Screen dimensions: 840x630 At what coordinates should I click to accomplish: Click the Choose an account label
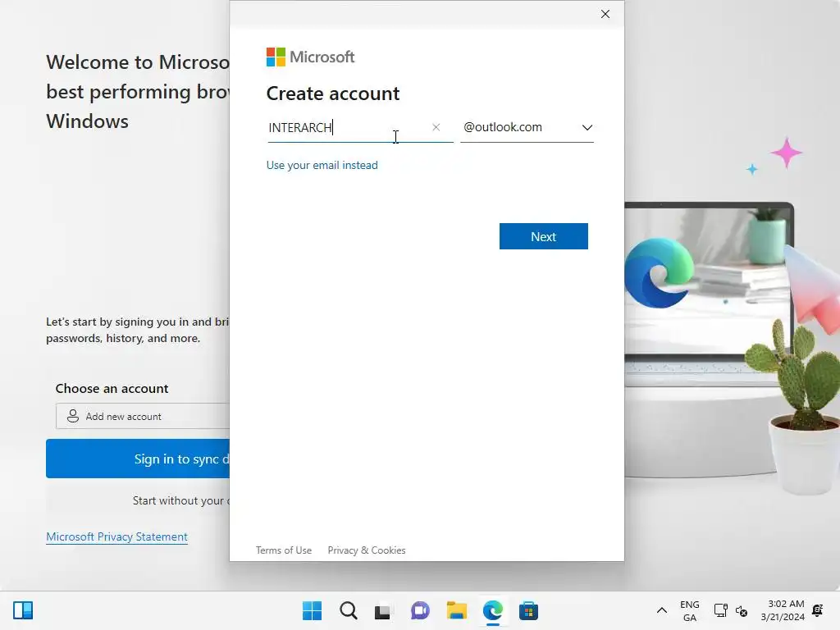click(112, 388)
